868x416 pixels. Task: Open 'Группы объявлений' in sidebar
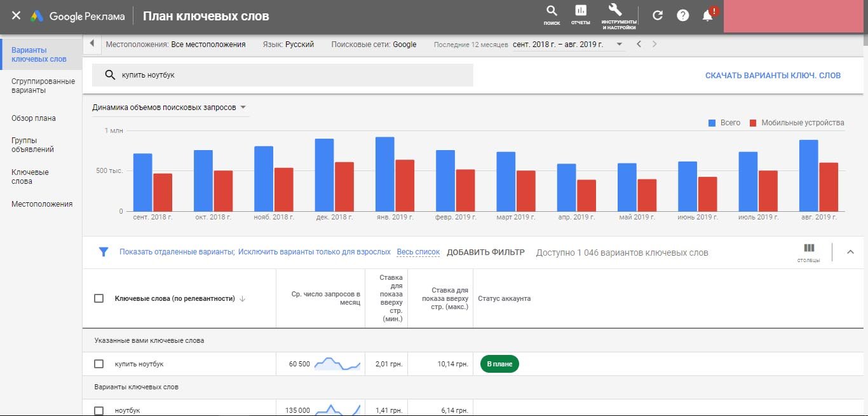(32, 145)
